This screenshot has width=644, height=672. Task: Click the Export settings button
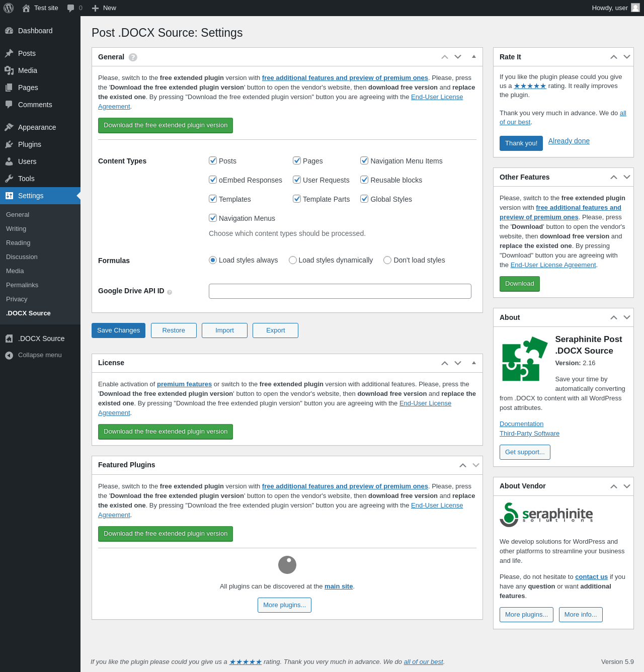tap(275, 330)
